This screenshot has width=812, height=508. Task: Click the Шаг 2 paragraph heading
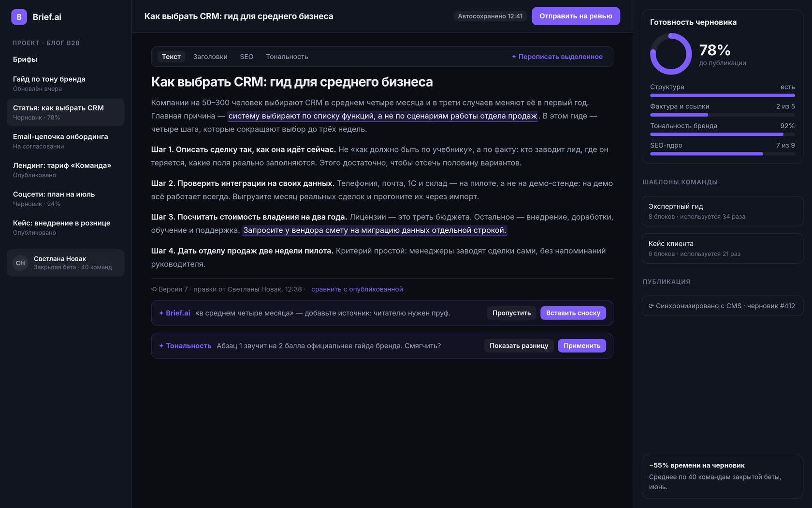(x=243, y=183)
